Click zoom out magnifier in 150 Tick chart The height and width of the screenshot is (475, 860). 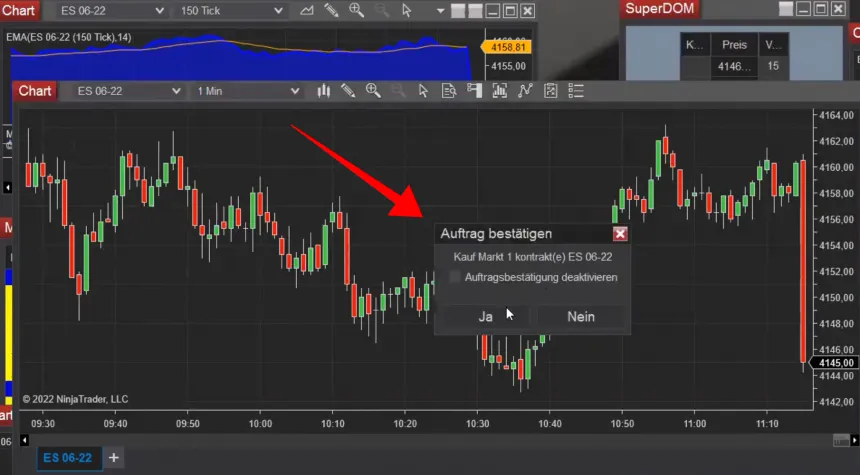[x=382, y=10]
